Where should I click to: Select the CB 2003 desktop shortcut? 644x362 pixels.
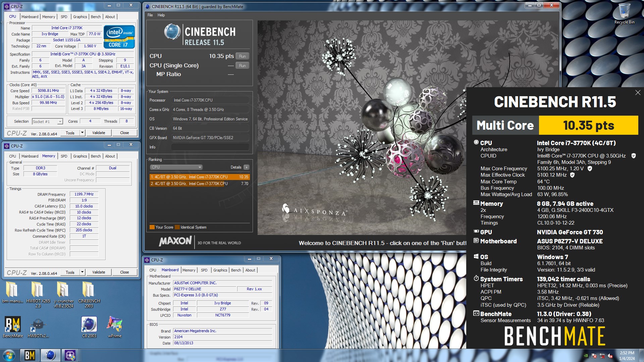tap(89, 327)
